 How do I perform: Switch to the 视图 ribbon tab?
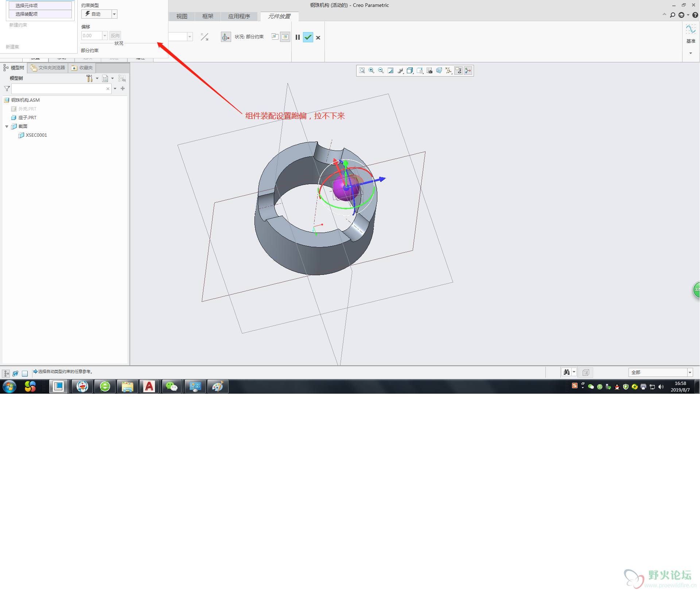tap(182, 16)
